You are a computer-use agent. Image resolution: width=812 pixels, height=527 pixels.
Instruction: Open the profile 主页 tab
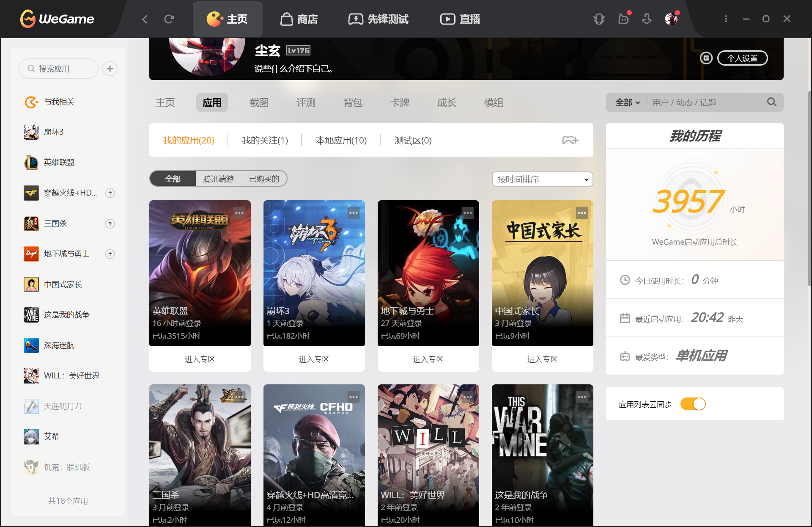[x=165, y=102]
